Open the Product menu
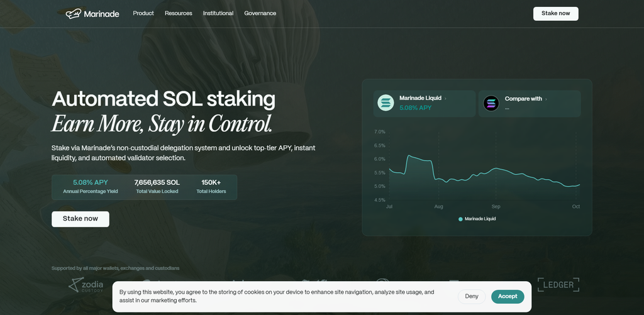Image resolution: width=644 pixels, height=315 pixels. tap(143, 13)
